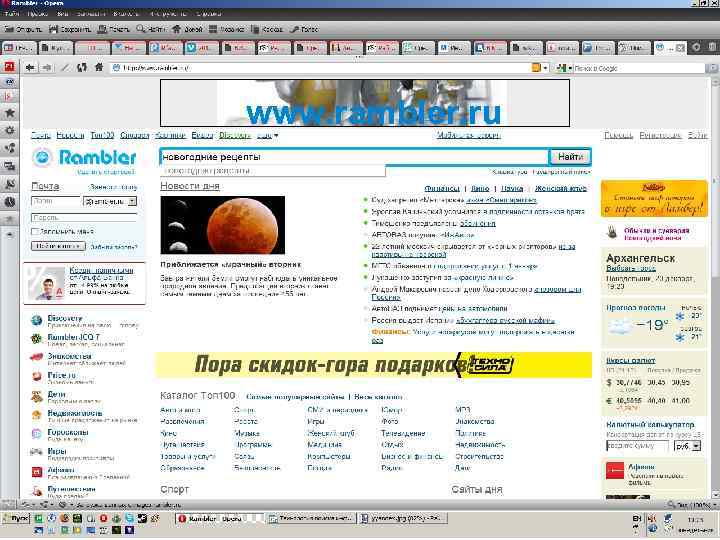Follow the Забыли пароль? link
The width and height of the screenshot is (720, 540).
click(113, 247)
